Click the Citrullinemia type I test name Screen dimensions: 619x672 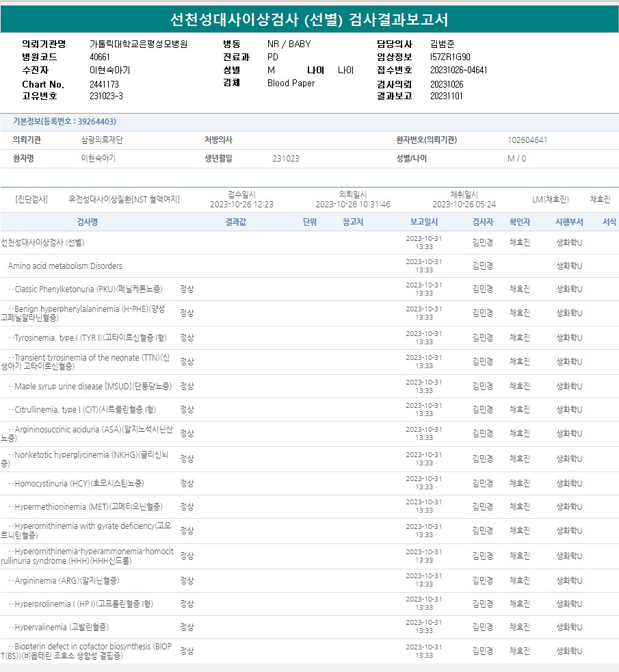(82, 410)
